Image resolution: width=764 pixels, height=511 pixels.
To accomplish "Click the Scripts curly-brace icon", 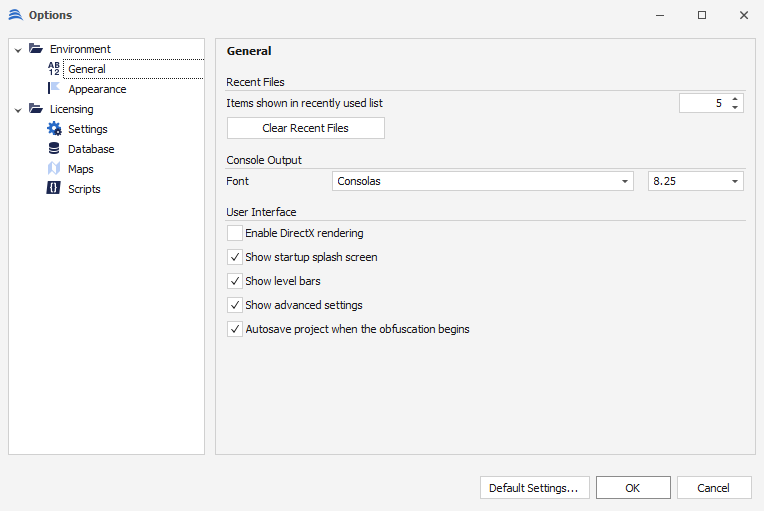I will pyautogui.click(x=54, y=189).
